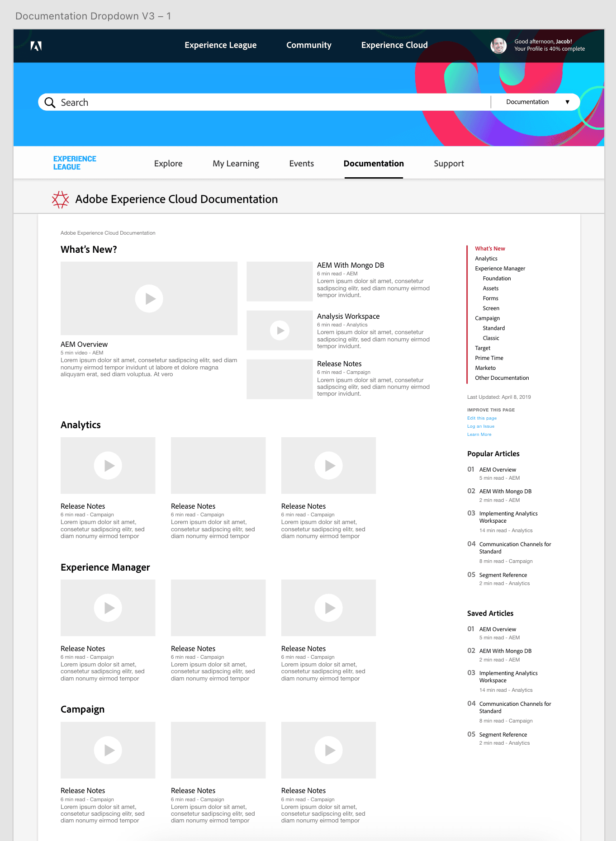Open the middle Campaign section thumbnail
This screenshot has height=841, width=616.
218,750
